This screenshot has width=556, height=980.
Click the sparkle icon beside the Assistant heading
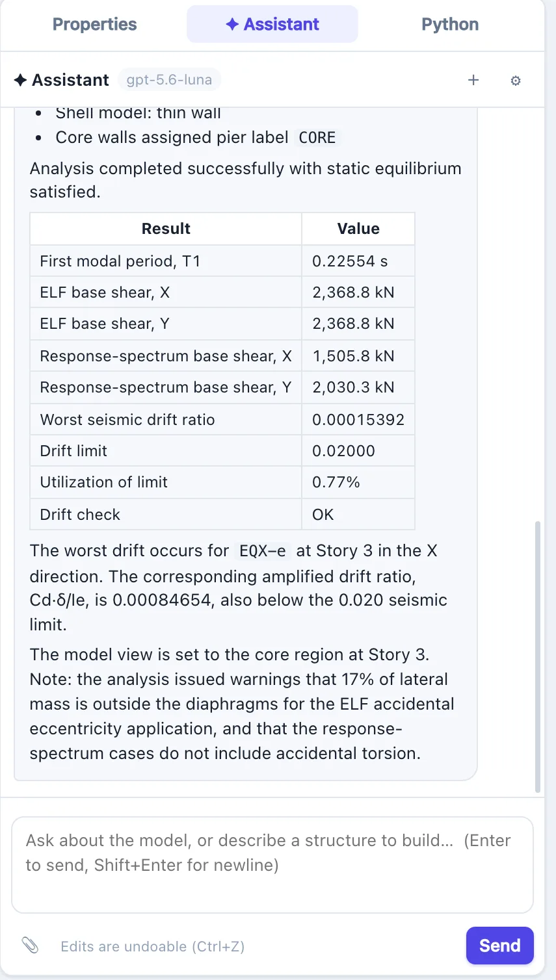coord(20,80)
